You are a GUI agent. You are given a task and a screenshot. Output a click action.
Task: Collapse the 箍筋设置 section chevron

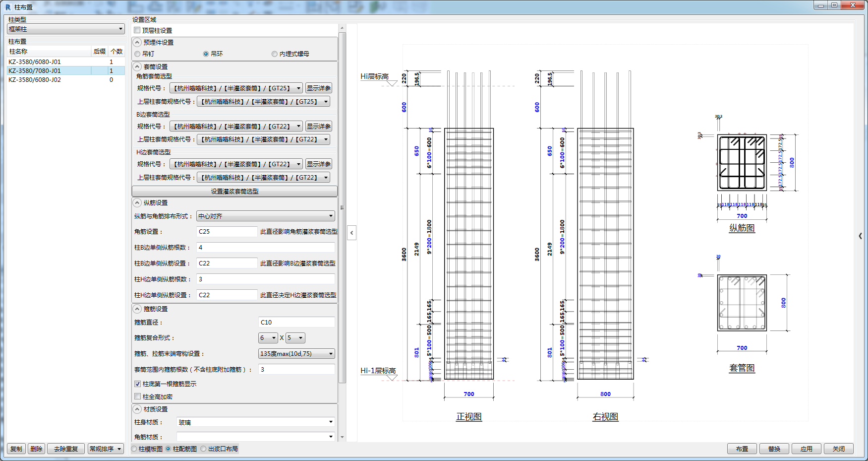tap(137, 309)
